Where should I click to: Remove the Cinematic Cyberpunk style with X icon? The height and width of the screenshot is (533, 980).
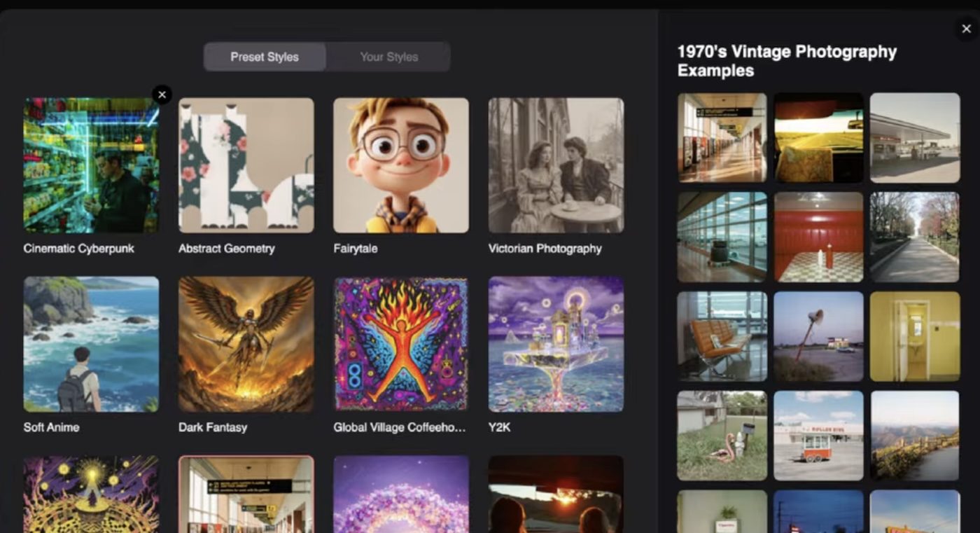[x=162, y=95]
